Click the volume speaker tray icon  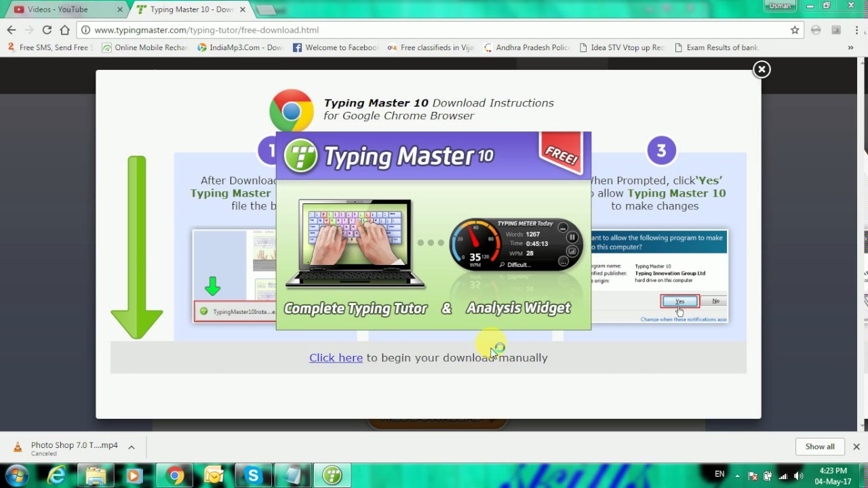(x=798, y=476)
